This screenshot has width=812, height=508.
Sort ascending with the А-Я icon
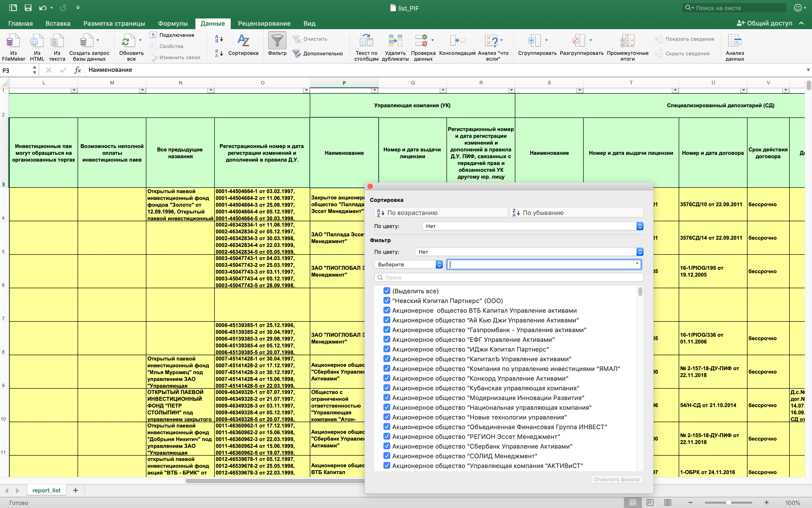click(219, 39)
